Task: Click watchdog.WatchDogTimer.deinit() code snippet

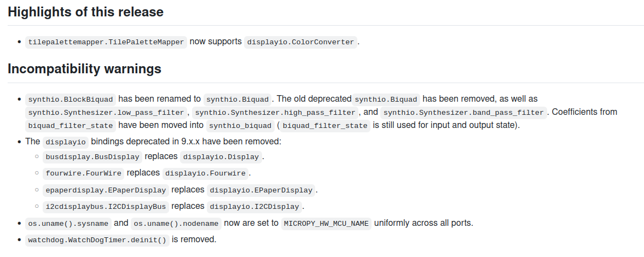Action: point(97,240)
